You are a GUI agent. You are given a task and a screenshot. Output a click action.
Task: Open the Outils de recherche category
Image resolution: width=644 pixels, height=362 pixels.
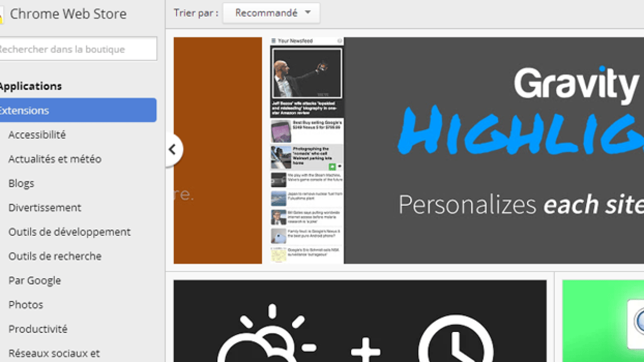[55, 256]
